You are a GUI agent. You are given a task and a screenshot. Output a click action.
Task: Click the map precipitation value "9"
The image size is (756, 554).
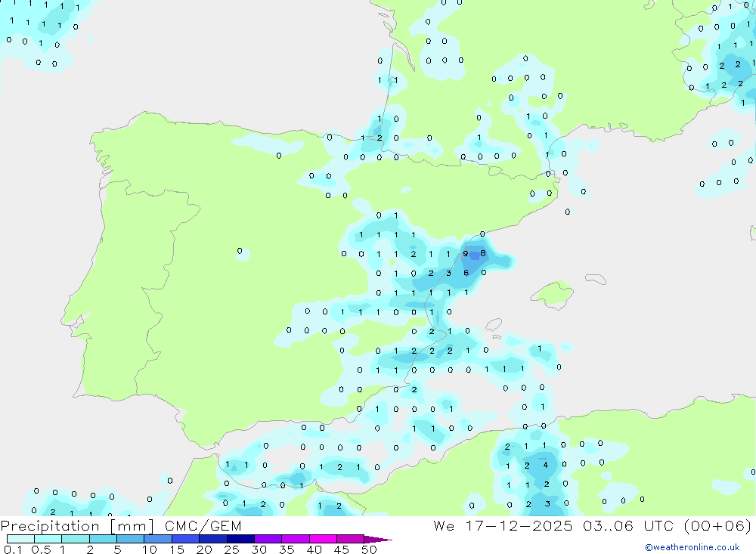[465, 254]
